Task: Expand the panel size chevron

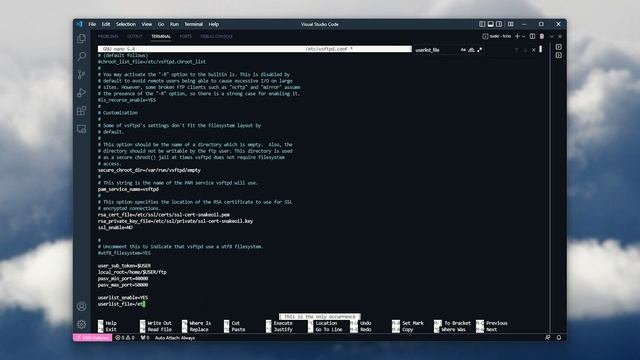Action: (x=551, y=36)
